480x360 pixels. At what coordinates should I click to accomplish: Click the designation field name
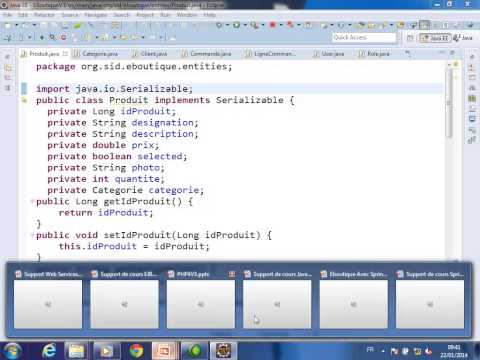point(162,123)
